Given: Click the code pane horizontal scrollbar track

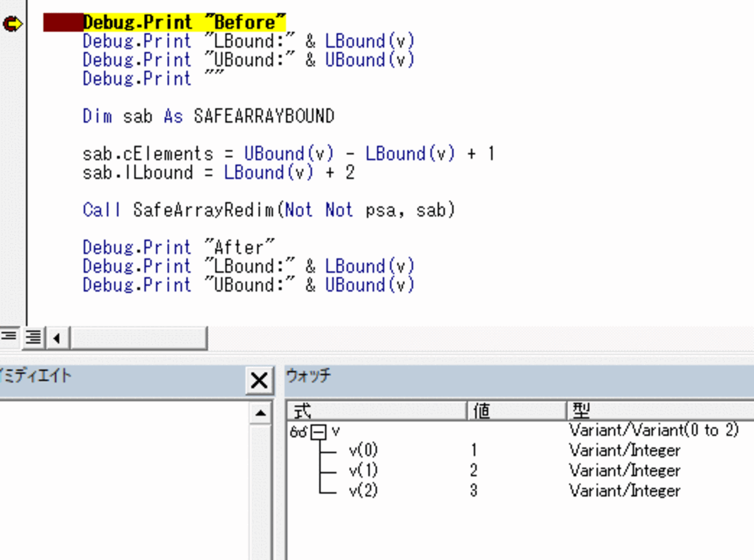Looking at the screenshot, I should 139,337.
